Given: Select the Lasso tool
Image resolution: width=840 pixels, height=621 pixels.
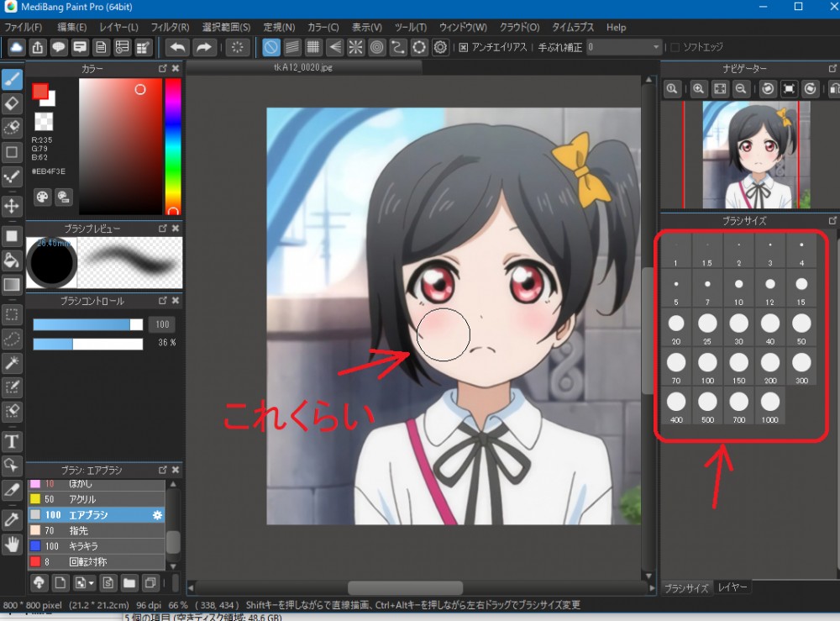Looking at the screenshot, I should [x=12, y=339].
